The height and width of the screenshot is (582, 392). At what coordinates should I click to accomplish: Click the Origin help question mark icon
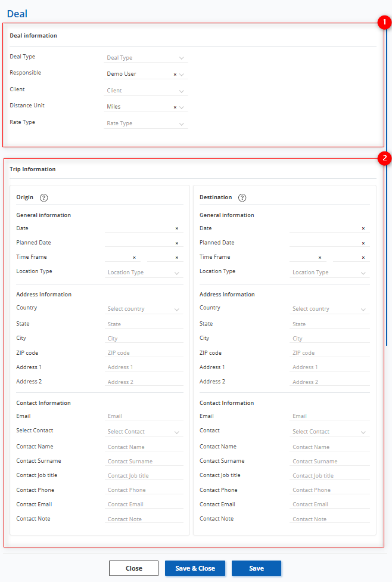pyautogui.click(x=43, y=198)
